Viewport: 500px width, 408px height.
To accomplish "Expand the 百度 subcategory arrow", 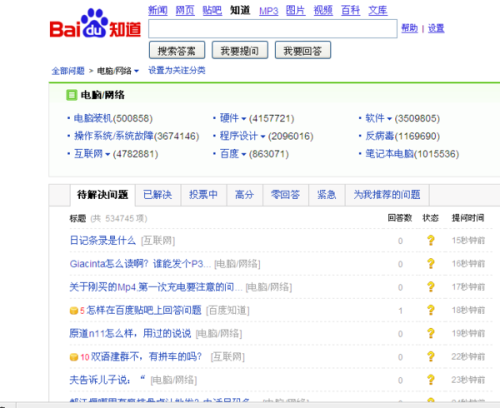I will (244, 154).
